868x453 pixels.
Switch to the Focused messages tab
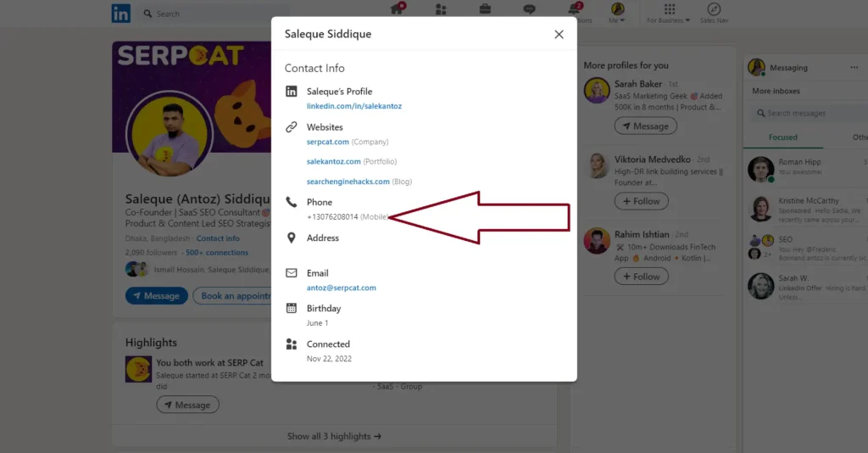[782, 137]
